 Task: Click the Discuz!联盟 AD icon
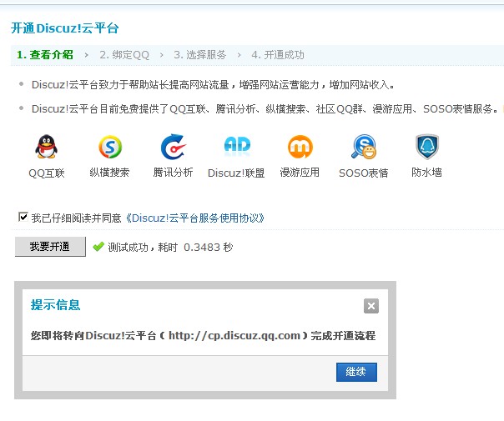coord(237,146)
